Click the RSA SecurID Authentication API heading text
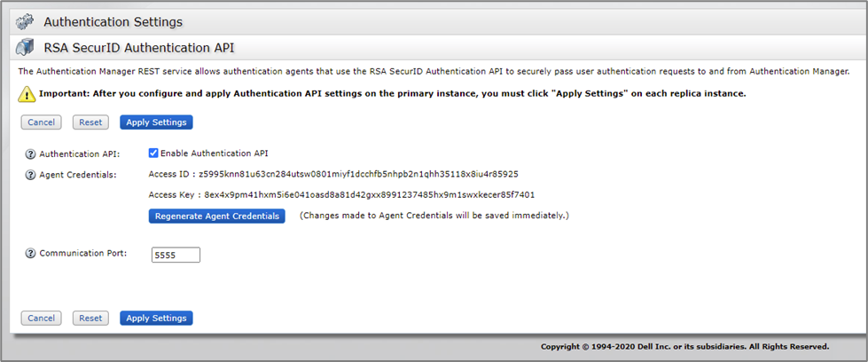Viewport: 868px width, 362px height. pos(139,47)
